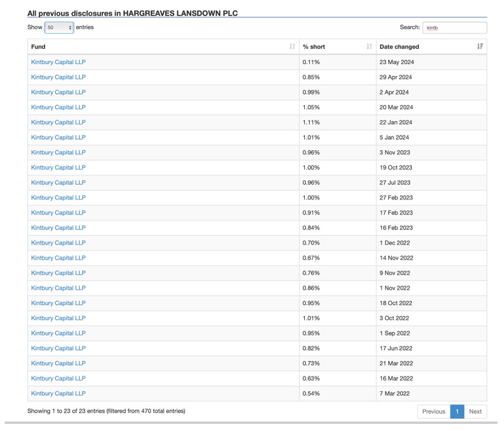Select the 0.63% short value cell
Screen dimensions: 504x431
tap(338, 378)
